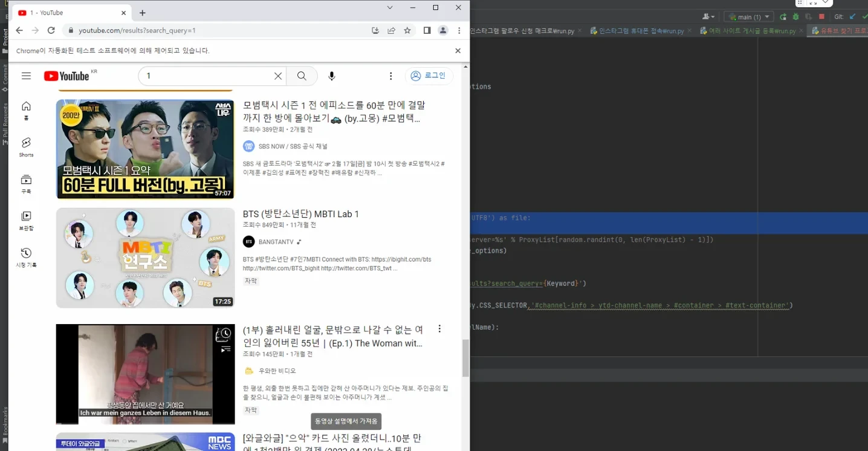
Task: Click the YouTube search magnifier button
Action: 302,76
